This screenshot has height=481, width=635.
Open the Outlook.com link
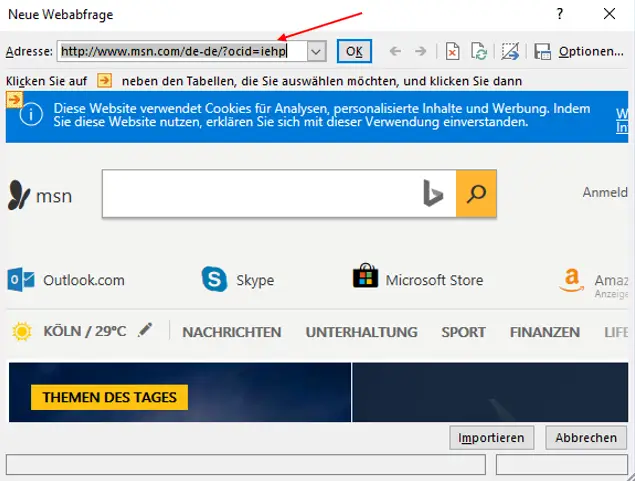click(x=68, y=280)
